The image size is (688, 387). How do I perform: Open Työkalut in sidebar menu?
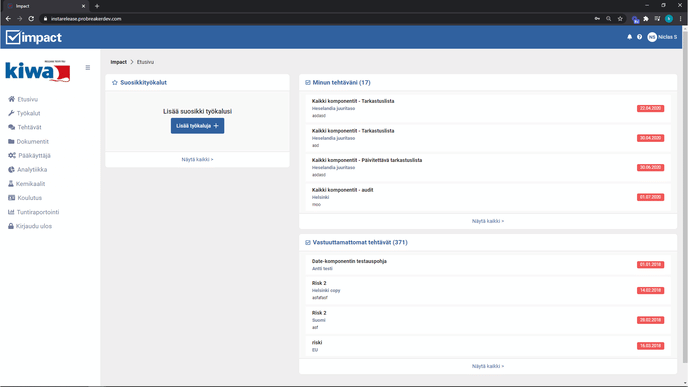pyautogui.click(x=29, y=113)
